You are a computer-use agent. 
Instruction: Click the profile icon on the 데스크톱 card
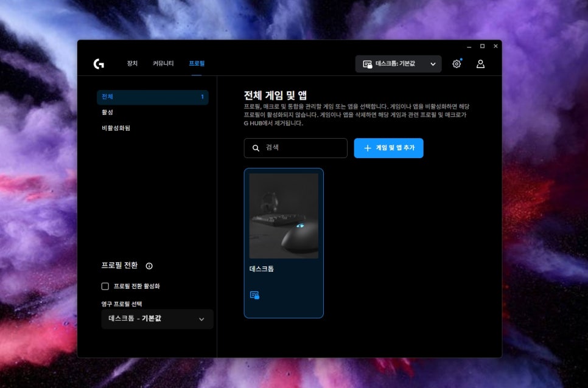pyautogui.click(x=254, y=295)
